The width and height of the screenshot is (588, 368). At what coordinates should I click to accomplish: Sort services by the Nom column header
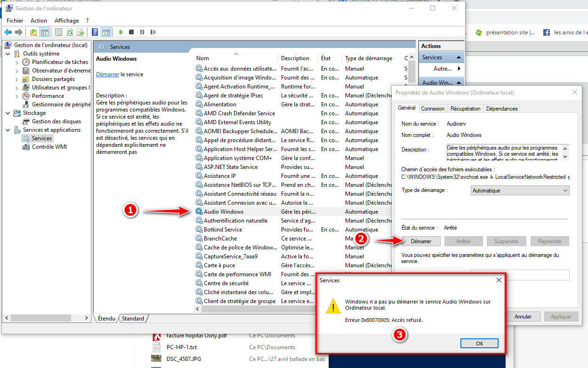203,58
